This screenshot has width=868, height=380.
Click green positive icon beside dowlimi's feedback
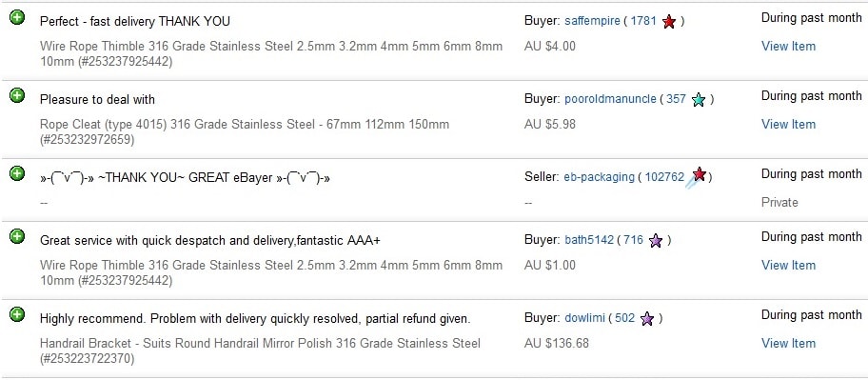pyautogui.click(x=17, y=314)
